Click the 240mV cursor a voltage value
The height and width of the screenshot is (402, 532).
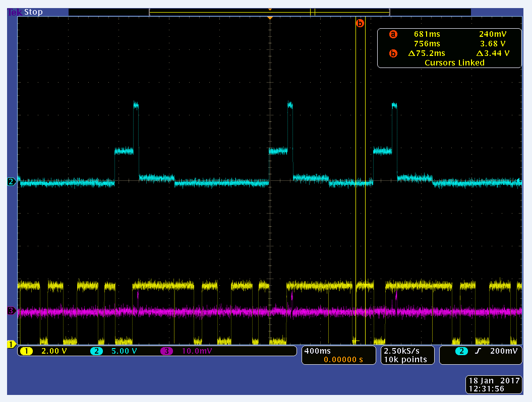[493, 34]
